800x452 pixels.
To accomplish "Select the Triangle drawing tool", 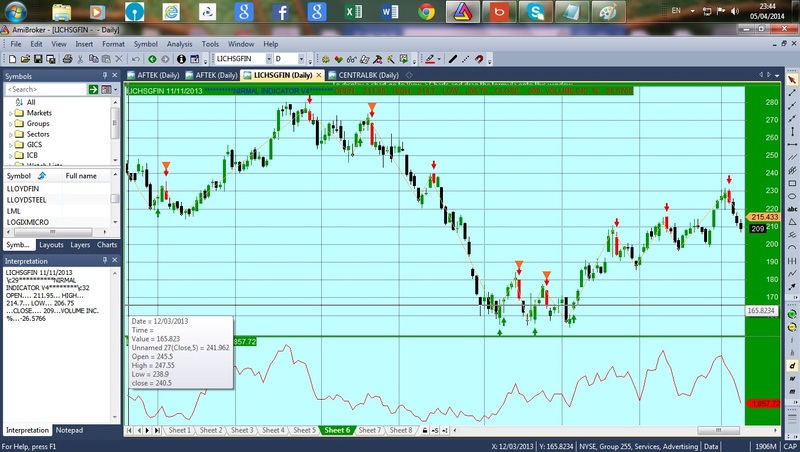I will [792, 222].
